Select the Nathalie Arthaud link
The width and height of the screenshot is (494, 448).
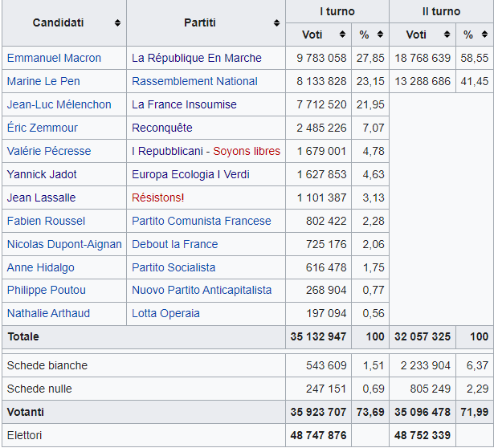[x=48, y=313]
